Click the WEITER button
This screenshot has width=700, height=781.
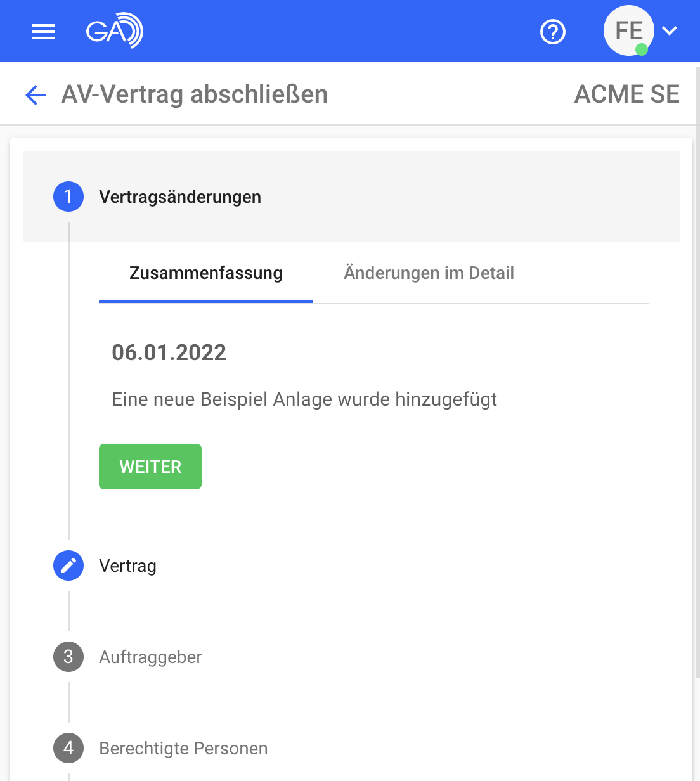(150, 467)
